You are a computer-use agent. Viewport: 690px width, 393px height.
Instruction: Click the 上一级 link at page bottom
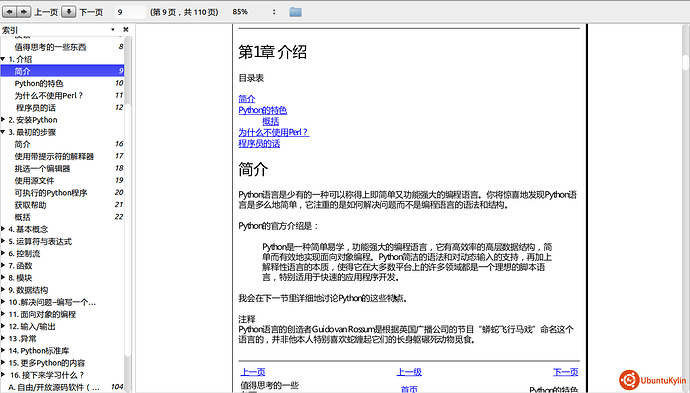[x=409, y=372]
